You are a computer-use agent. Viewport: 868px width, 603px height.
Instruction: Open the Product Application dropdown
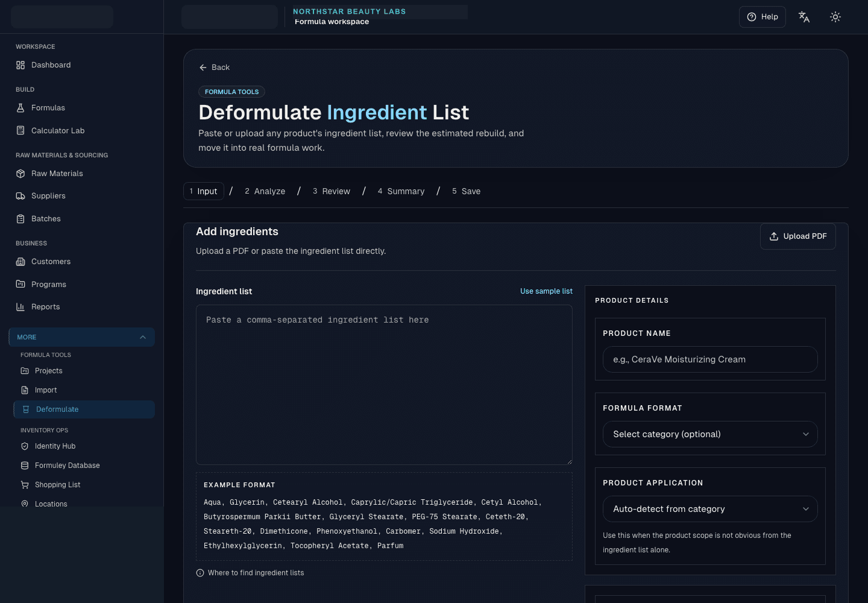710,509
